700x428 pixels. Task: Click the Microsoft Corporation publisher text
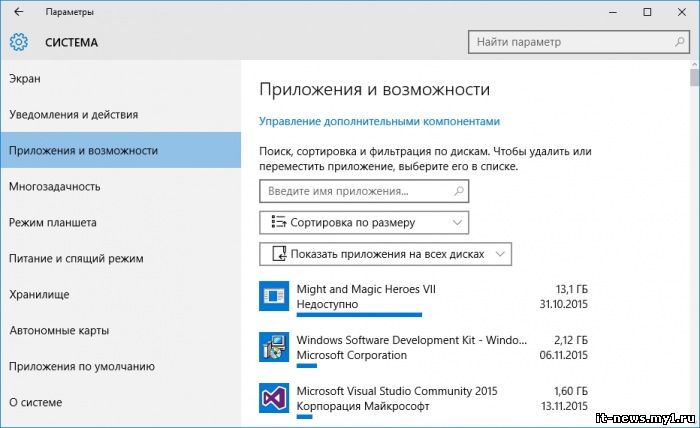point(352,355)
